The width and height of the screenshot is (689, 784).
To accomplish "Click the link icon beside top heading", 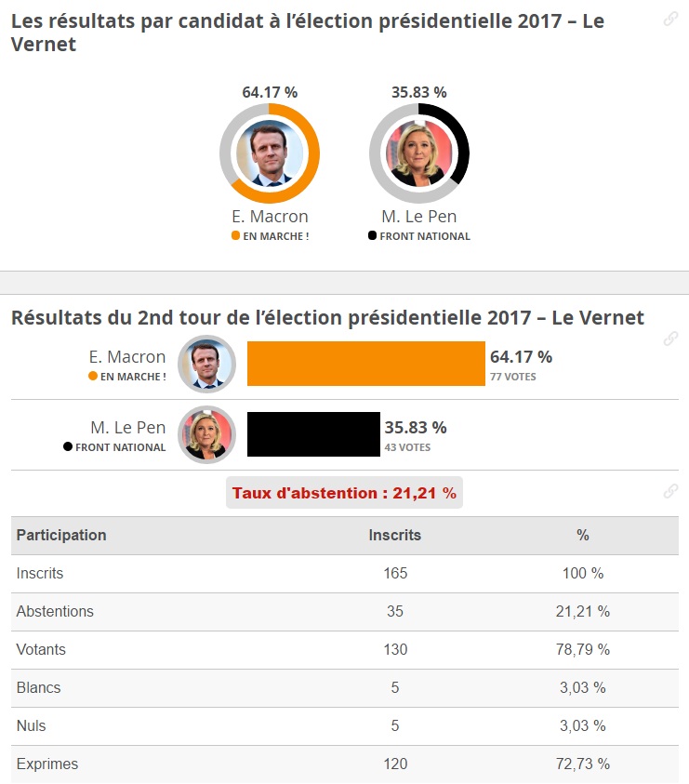I will point(670,19).
